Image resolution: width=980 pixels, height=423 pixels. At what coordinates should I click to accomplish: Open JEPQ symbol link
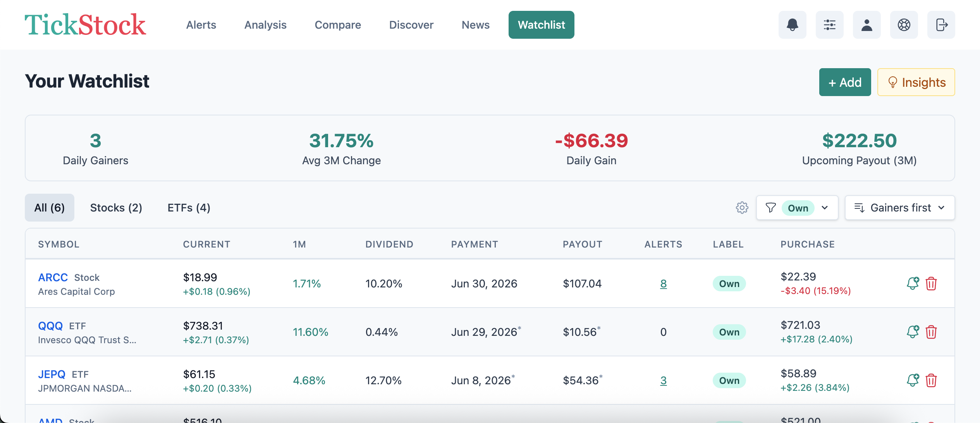(52, 374)
